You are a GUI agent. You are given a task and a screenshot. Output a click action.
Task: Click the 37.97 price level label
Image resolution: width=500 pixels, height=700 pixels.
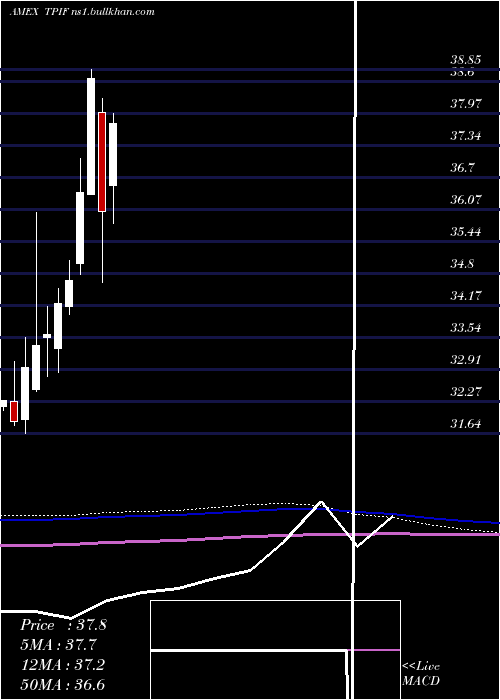pos(466,104)
